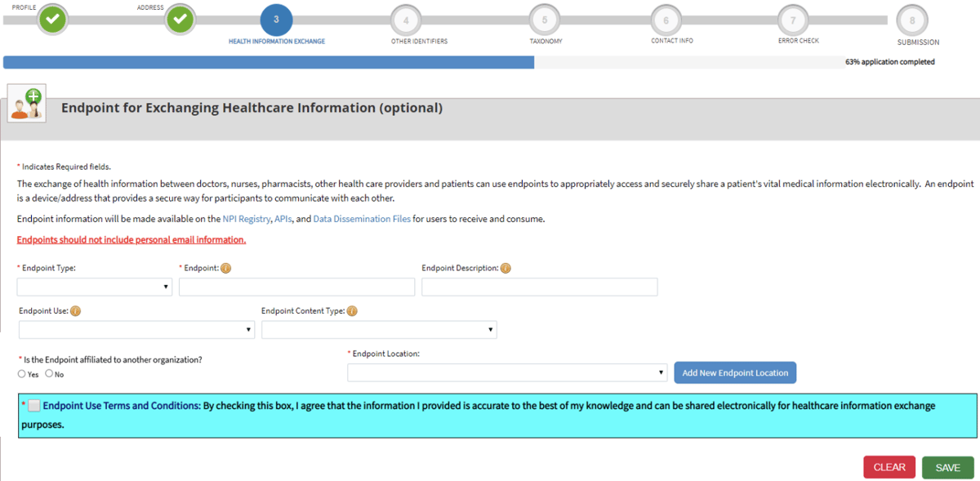The image size is (980, 481).
Task: Click the add-person icon beside the header
Action: click(x=25, y=102)
